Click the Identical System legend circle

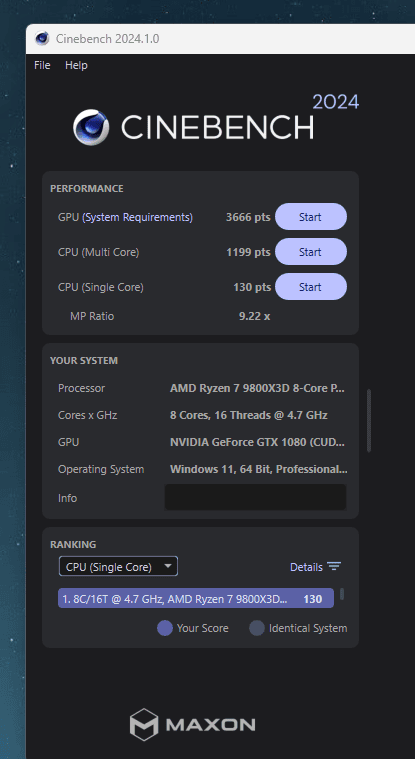click(257, 628)
